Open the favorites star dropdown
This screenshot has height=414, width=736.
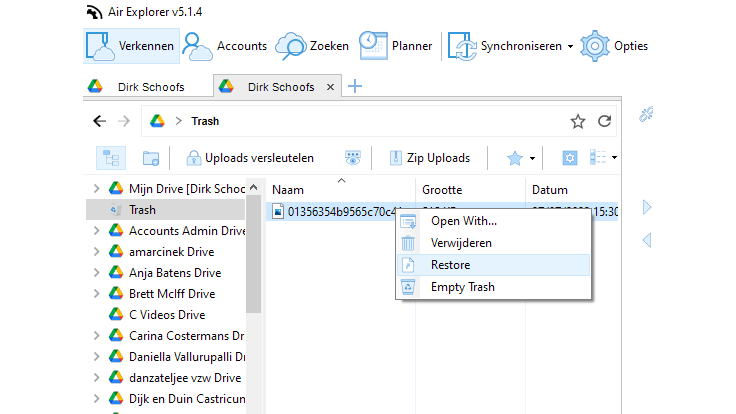pos(533,158)
